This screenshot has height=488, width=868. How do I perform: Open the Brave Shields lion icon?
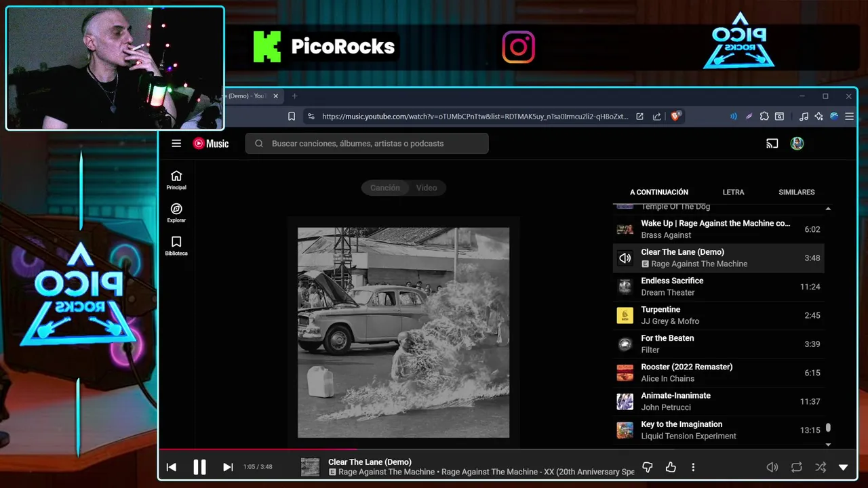(x=675, y=116)
